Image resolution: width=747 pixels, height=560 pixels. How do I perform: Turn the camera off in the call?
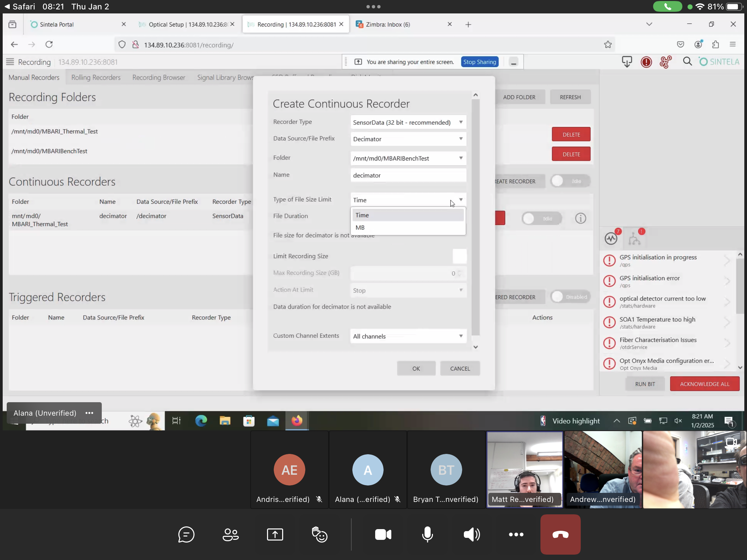click(383, 534)
